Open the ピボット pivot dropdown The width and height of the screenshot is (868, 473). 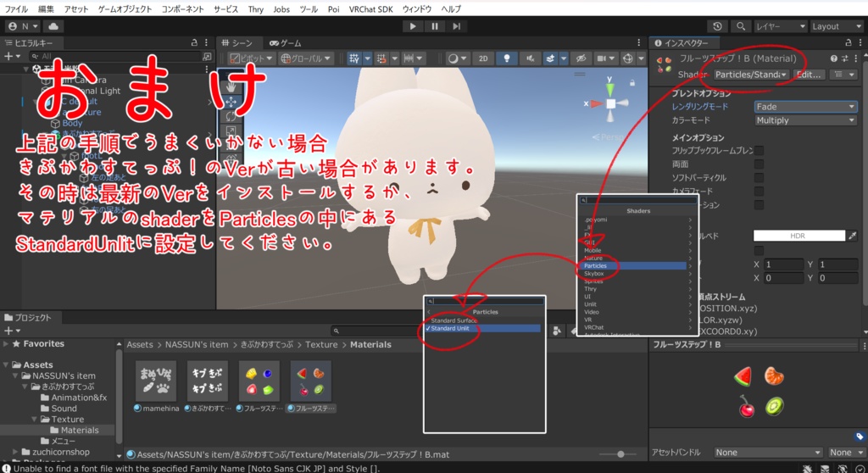click(252, 58)
